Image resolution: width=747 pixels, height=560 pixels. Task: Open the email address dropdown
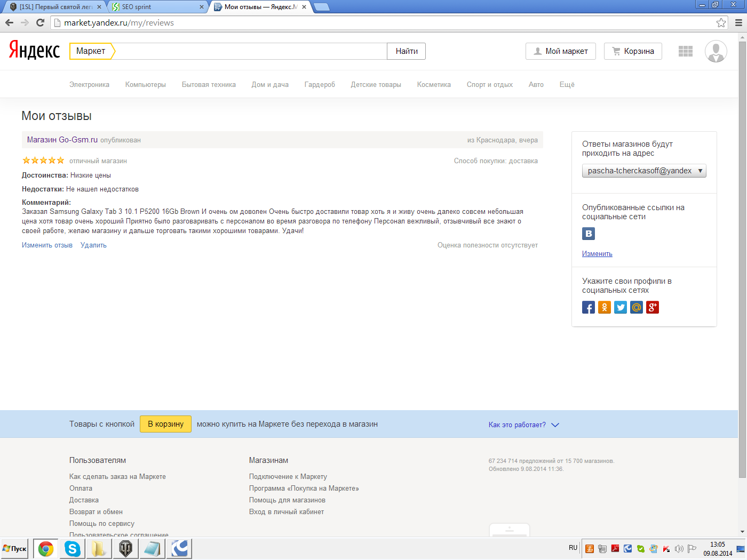[644, 171]
